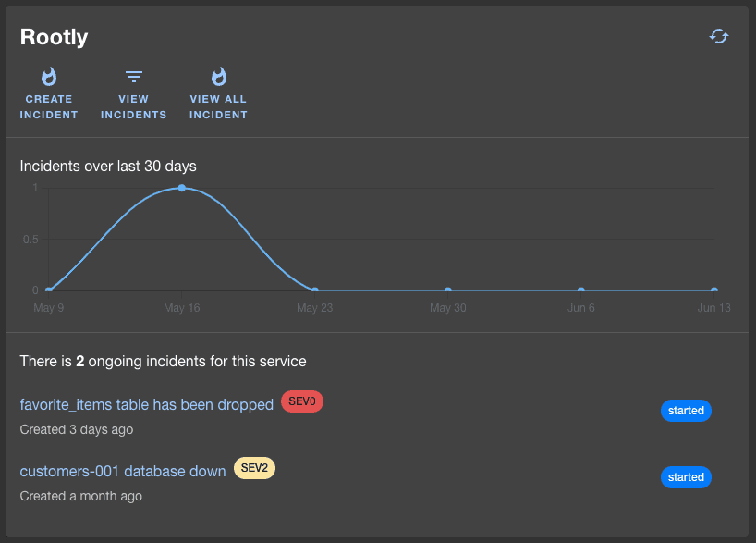756x543 pixels.
Task: Open favorite_items table has been dropped incident
Action: click(147, 404)
